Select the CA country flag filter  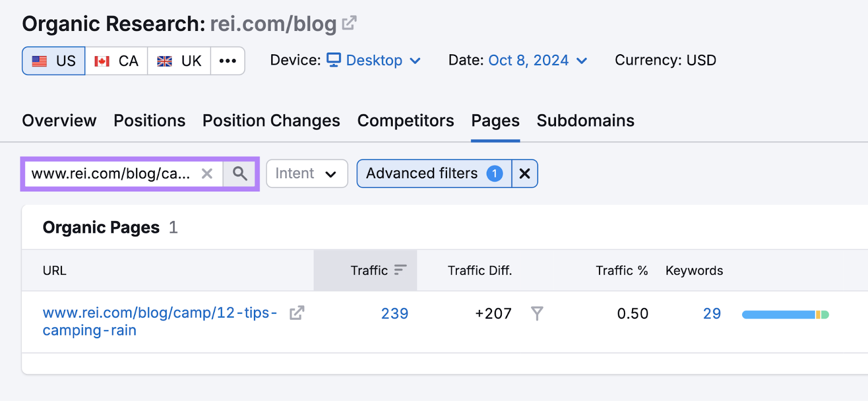116,61
